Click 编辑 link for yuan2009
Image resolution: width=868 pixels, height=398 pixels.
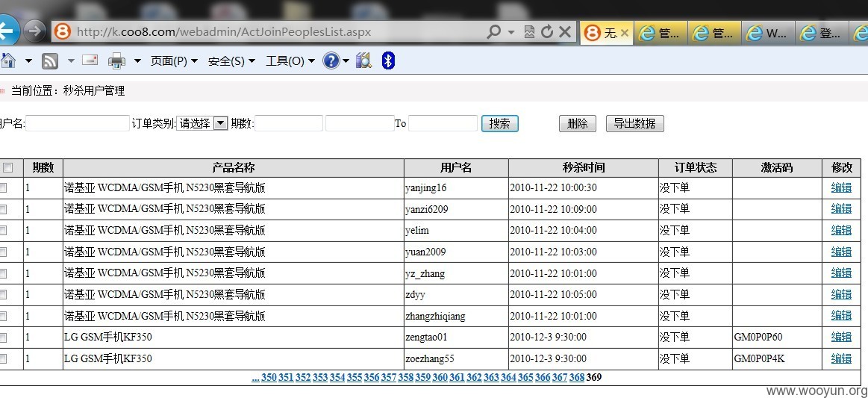coord(841,252)
